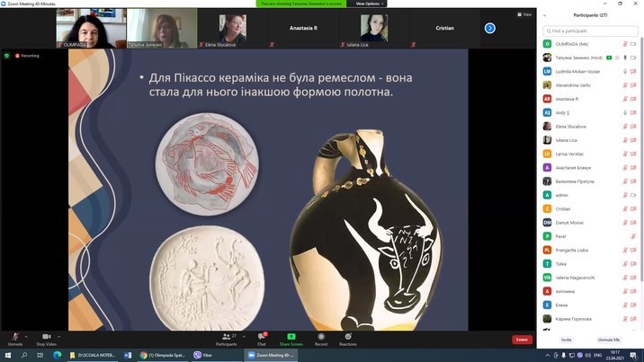Show next video thumbnails with blue arrow
The height and width of the screenshot is (362, 644).
490,28
